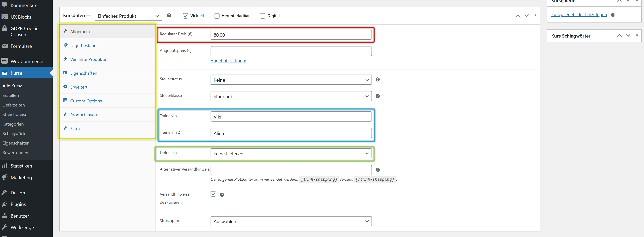Move Kurs Schlagwörter panel up

pyautogui.click(x=619, y=36)
